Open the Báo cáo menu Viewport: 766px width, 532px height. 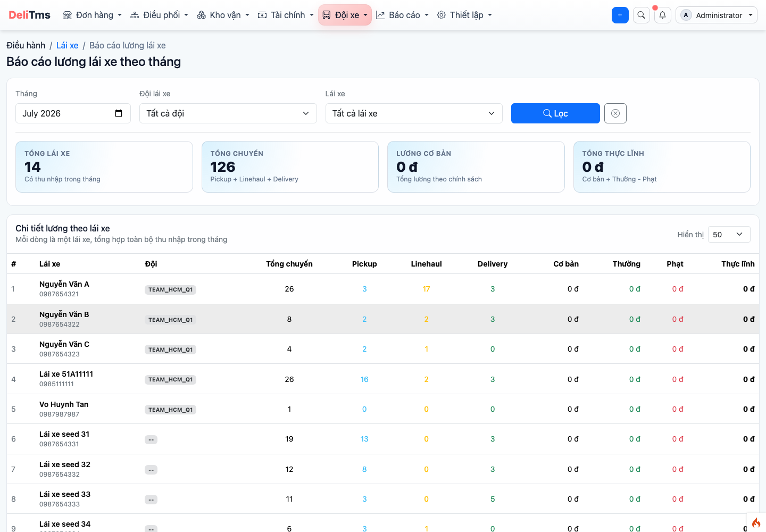pyautogui.click(x=402, y=15)
